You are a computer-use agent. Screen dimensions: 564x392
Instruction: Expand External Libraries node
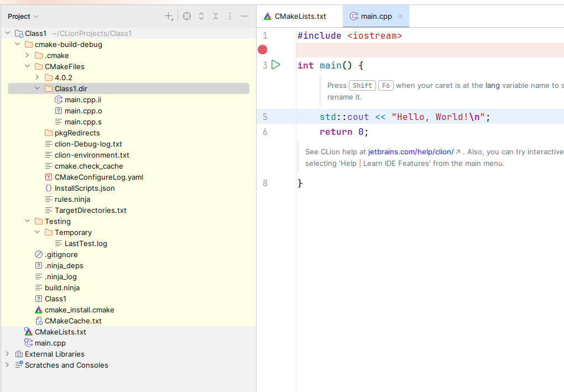click(7, 354)
